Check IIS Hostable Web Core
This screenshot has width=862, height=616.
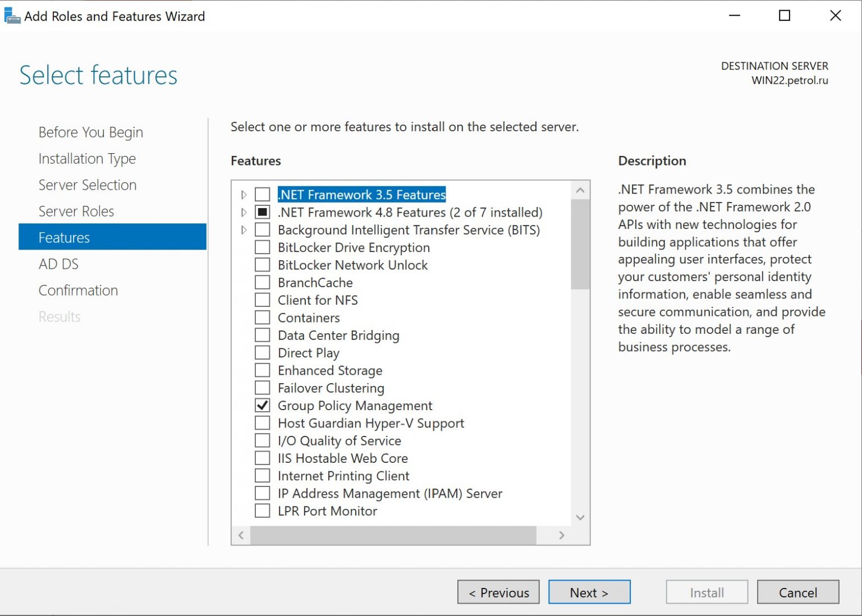point(262,458)
